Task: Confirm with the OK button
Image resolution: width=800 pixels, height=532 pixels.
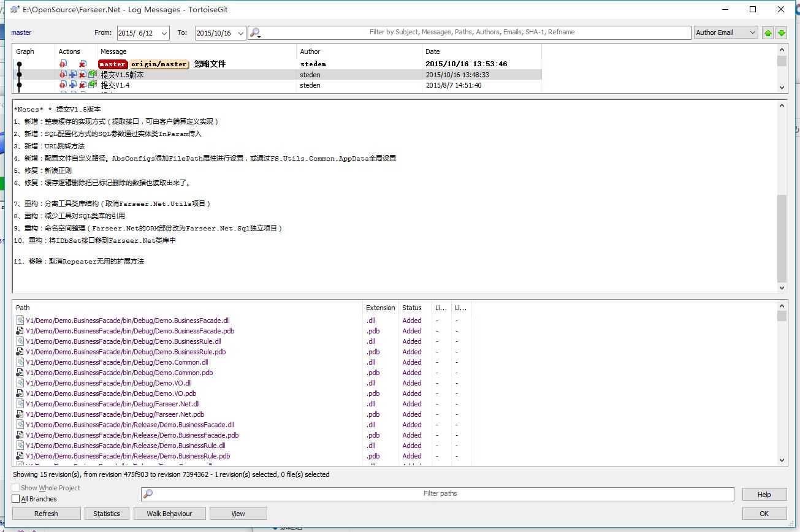Action: click(764, 514)
